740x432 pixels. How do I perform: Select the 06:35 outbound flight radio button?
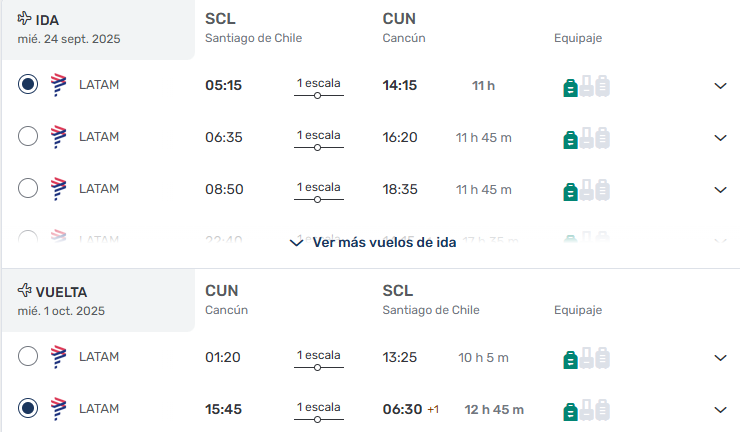point(28,136)
